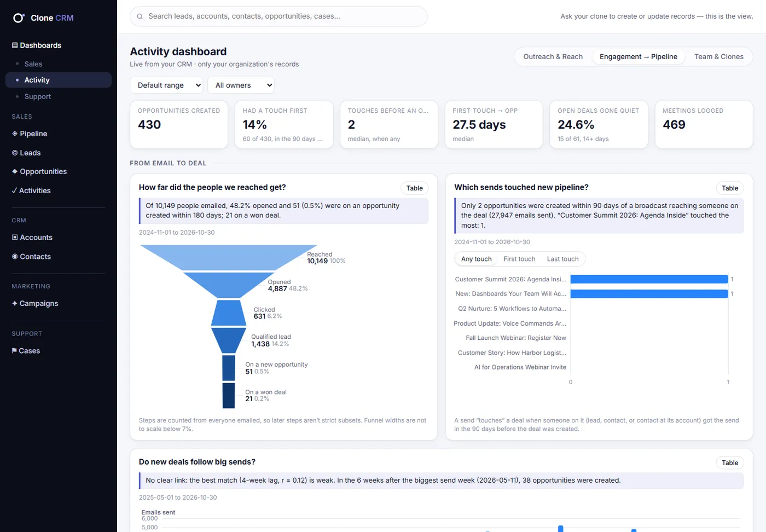The height and width of the screenshot is (532, 766).
Task: Click "Fall Launch Webinar: Register Now" label
Action: 516,338
